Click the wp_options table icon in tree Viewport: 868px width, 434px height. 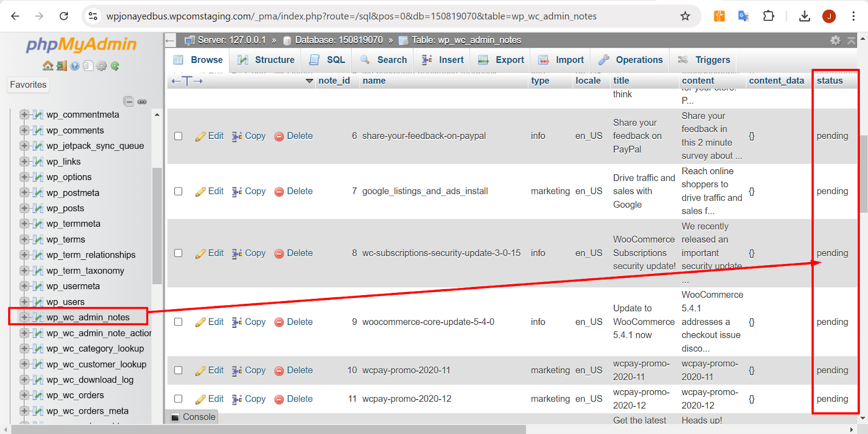point(37,177)
